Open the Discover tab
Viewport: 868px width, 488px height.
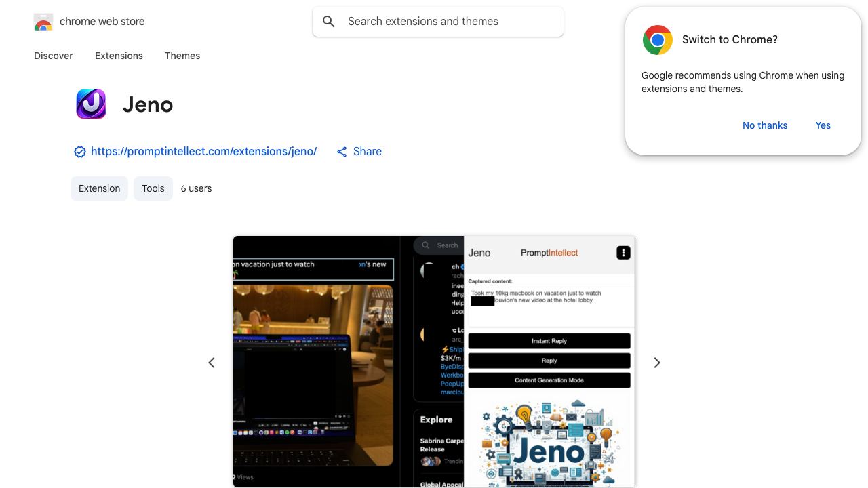click(x=54, y=56)
